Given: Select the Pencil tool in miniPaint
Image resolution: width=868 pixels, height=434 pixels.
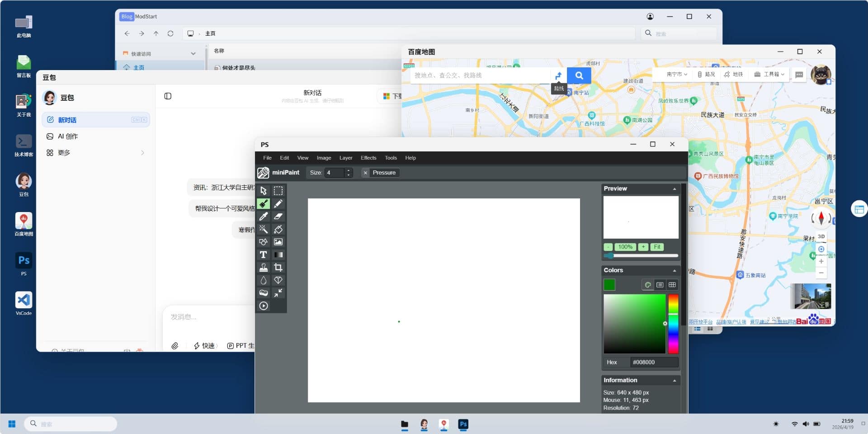Looking at the screenshot, I should click(278, 204).
